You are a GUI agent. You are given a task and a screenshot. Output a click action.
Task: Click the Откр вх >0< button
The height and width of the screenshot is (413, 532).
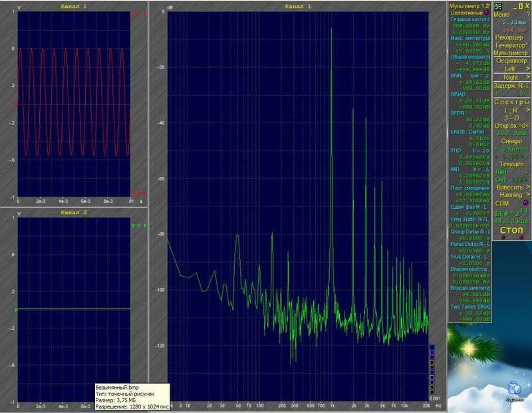[x=511, y=126]
